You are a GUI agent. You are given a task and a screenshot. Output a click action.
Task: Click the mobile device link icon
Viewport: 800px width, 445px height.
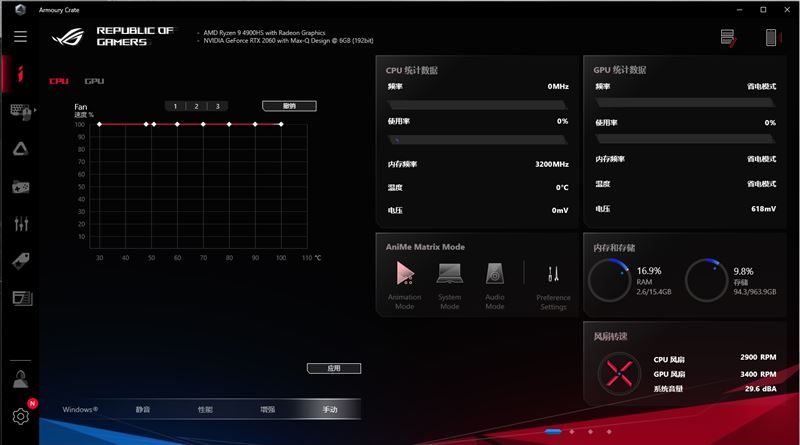771,37
